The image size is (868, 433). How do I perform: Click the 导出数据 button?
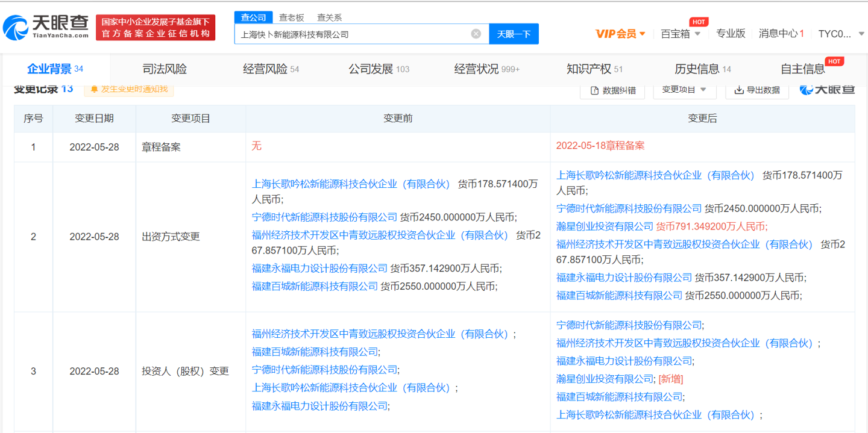pos(757,90)
